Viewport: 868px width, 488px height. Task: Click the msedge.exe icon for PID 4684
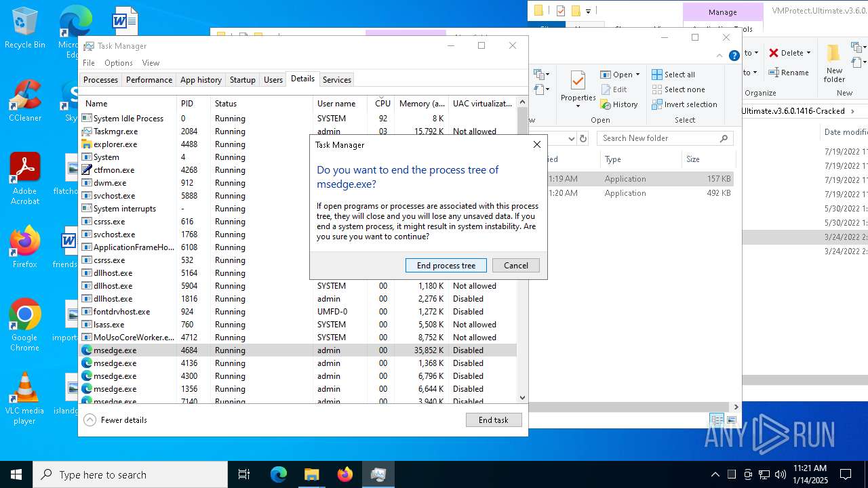pos(87,350)
